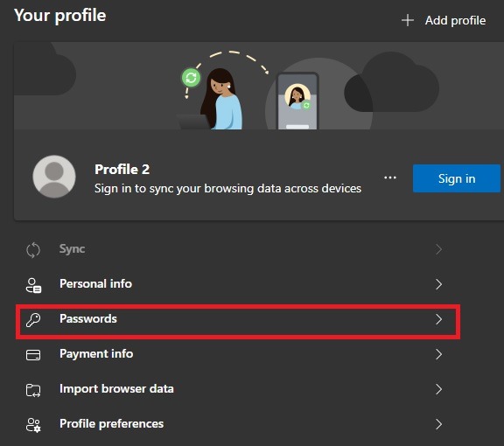
Task: Click the Passwords key icon
Action: (33, 320)
